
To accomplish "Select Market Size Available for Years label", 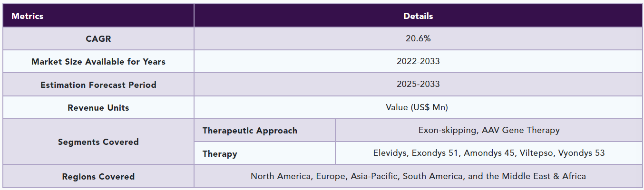I will tap(98, 62).
